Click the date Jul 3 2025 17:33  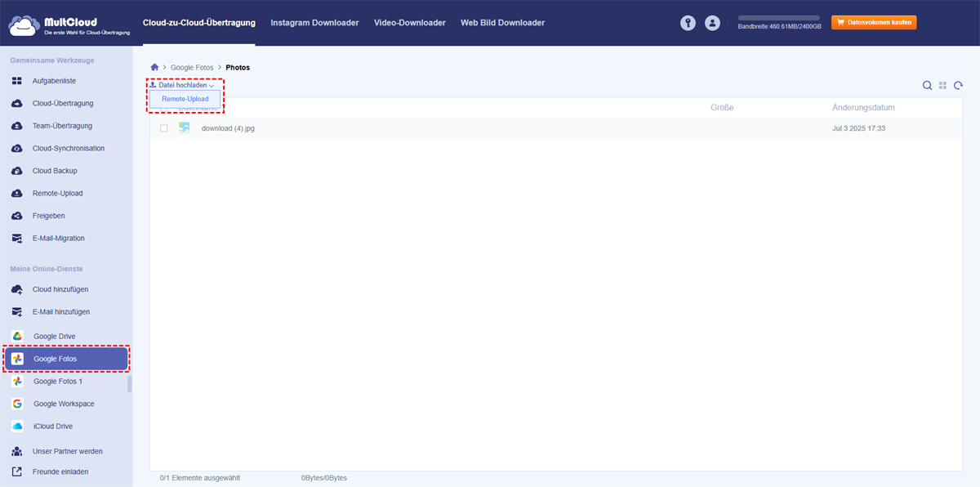[858, 128]
